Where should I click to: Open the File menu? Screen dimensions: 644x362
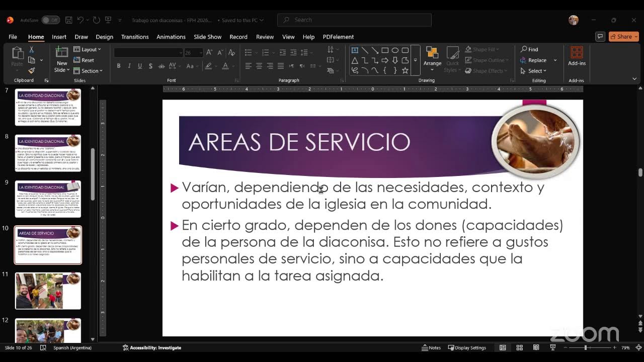pos(13,37)
